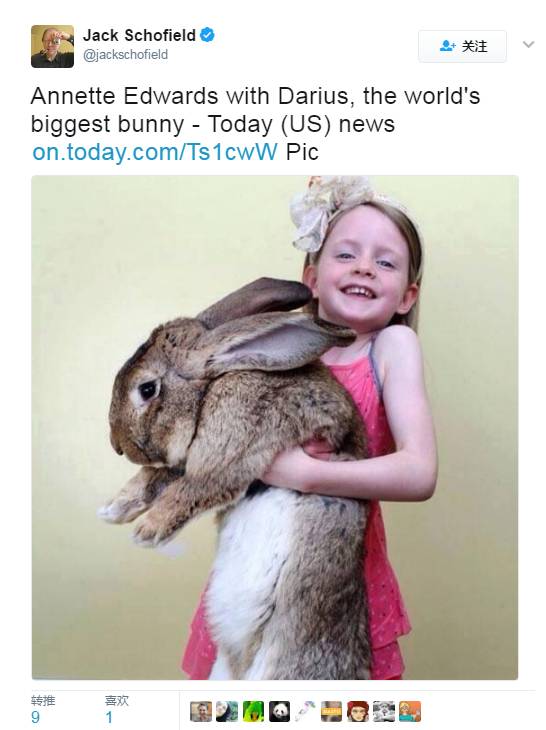
Task: Enlarge the giant bunny photo
Action: tap(275, 427)
